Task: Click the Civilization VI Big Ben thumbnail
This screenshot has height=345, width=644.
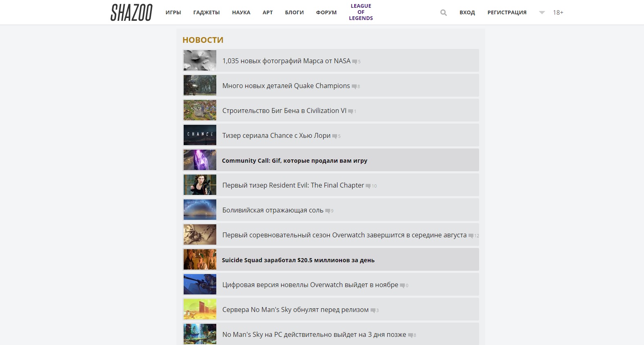Action: [200, 110]
